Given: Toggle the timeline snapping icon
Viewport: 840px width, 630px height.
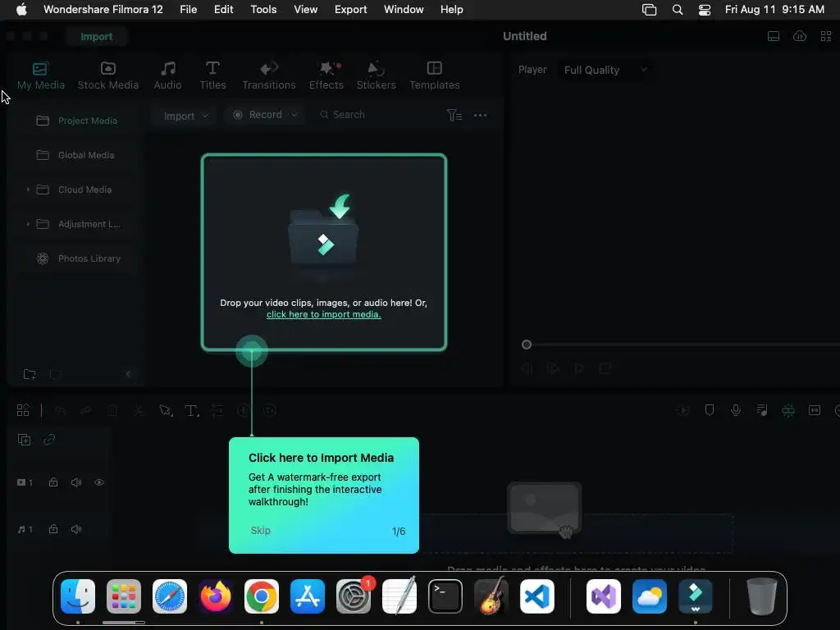Looking at the screenshot, I should 788,410.
